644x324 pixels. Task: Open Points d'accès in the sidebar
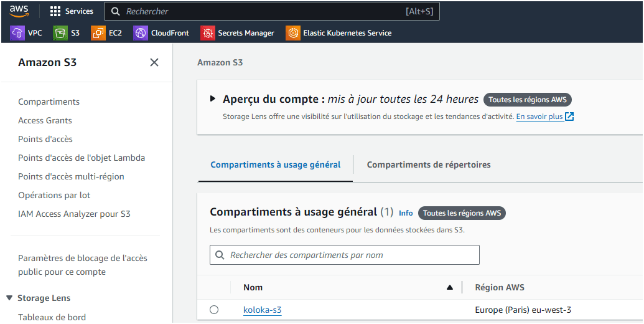[45, 139]
